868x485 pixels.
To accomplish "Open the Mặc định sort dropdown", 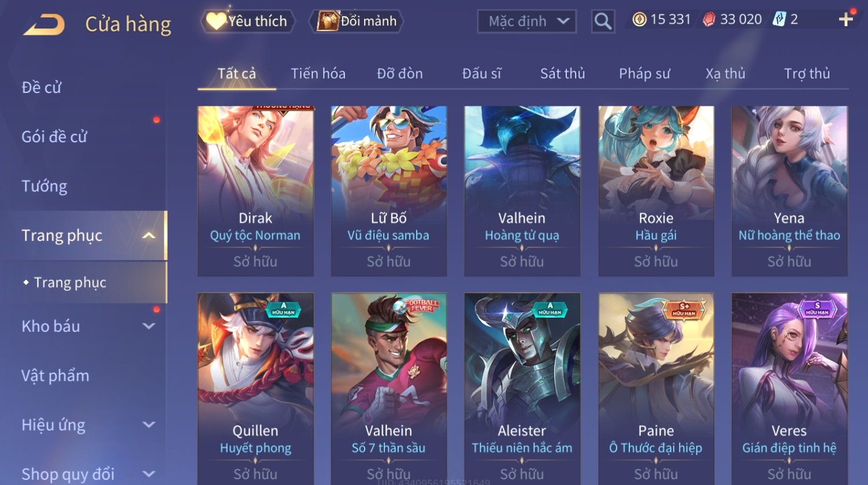I will (527, 21).
